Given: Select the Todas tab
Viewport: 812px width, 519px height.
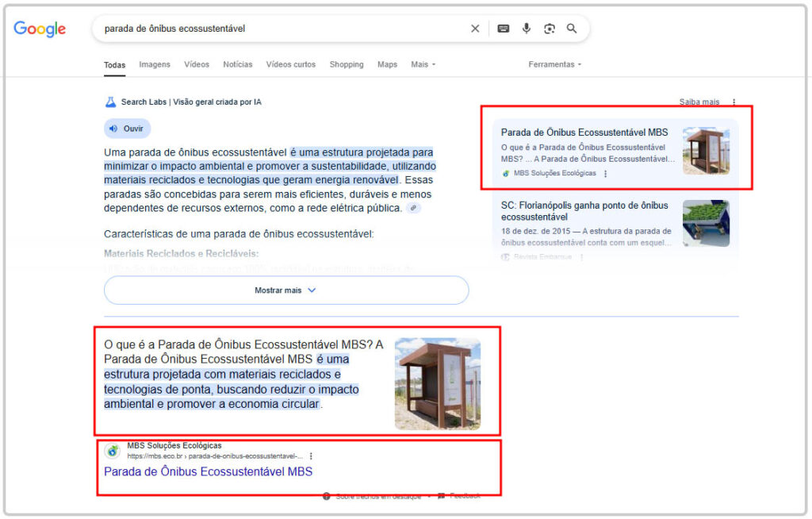Looking at the screenshot, I should (x=114, y=65).
